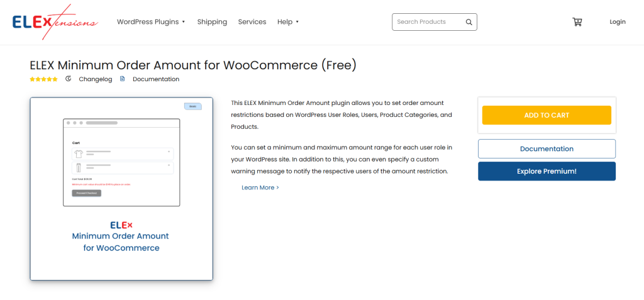This screenshot has height=300, width=644.
Task: Click the search magnifier icon
Action: (469, 22)
